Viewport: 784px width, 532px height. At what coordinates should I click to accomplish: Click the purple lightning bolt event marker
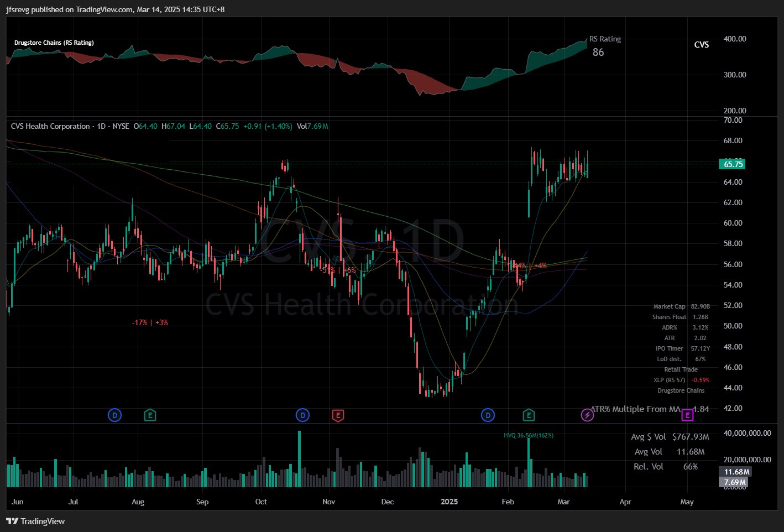coord(587,415)
